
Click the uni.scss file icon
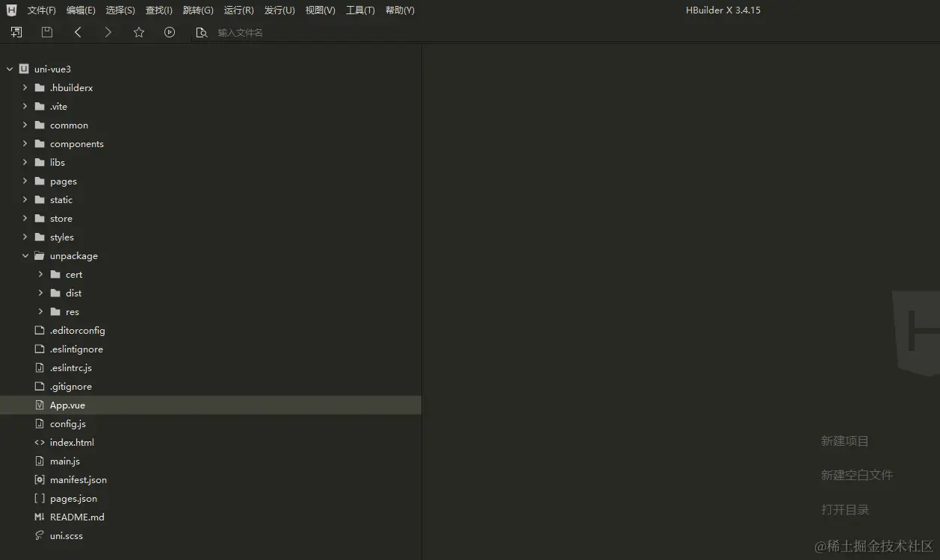[40, 535]
